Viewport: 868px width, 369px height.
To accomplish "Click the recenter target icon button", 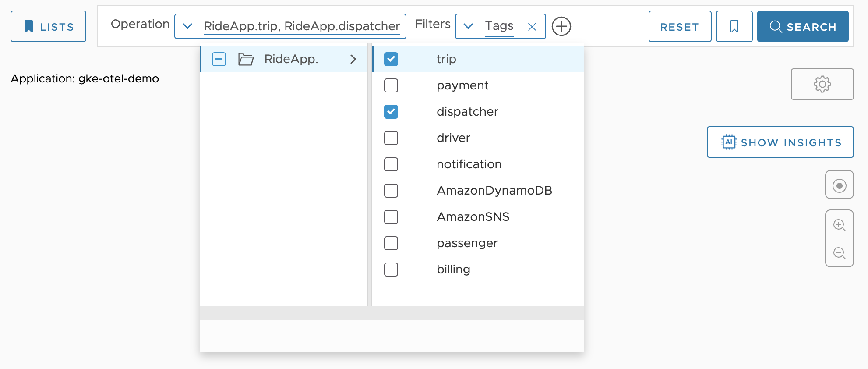I will click(839, 184).
